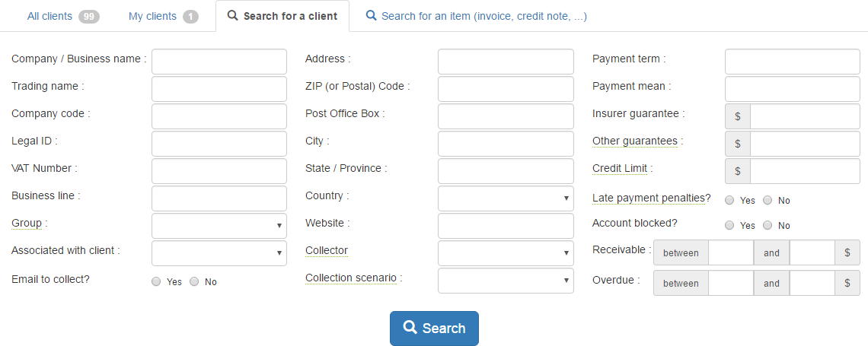Select Yes for Email to collect

click(x=156, y=281)
